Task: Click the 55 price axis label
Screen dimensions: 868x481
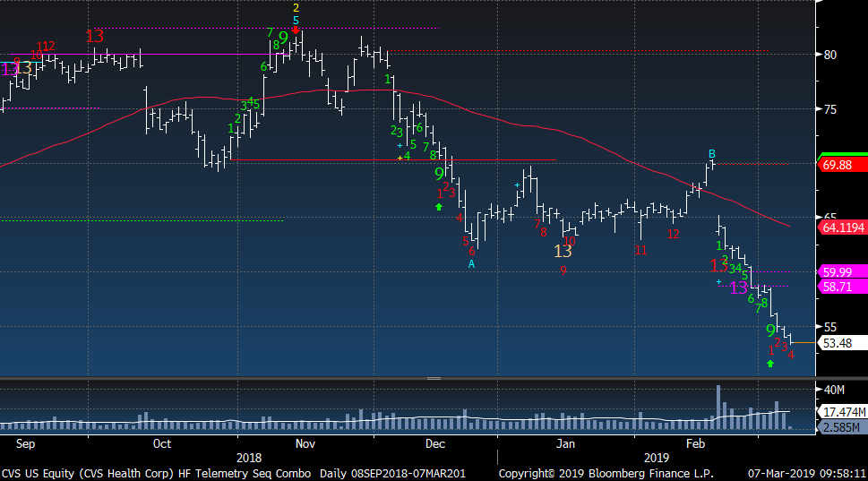Action: (829, 327)
